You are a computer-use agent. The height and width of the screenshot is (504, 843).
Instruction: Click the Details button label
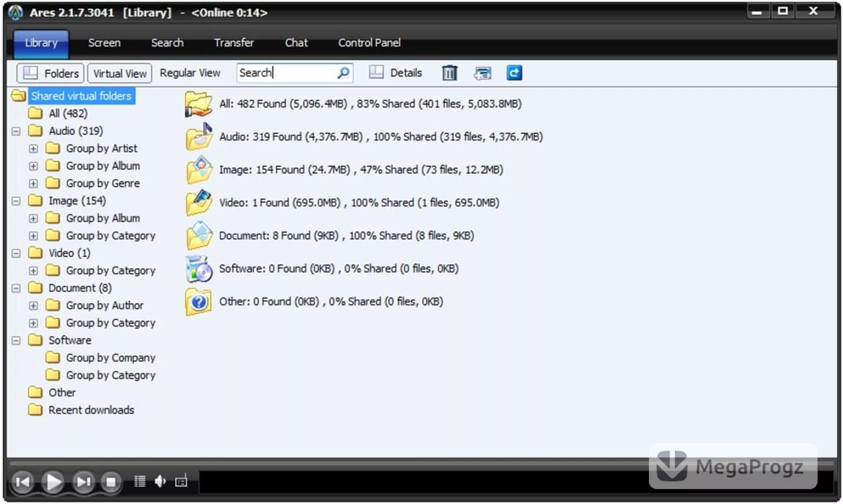coord(406,72)
